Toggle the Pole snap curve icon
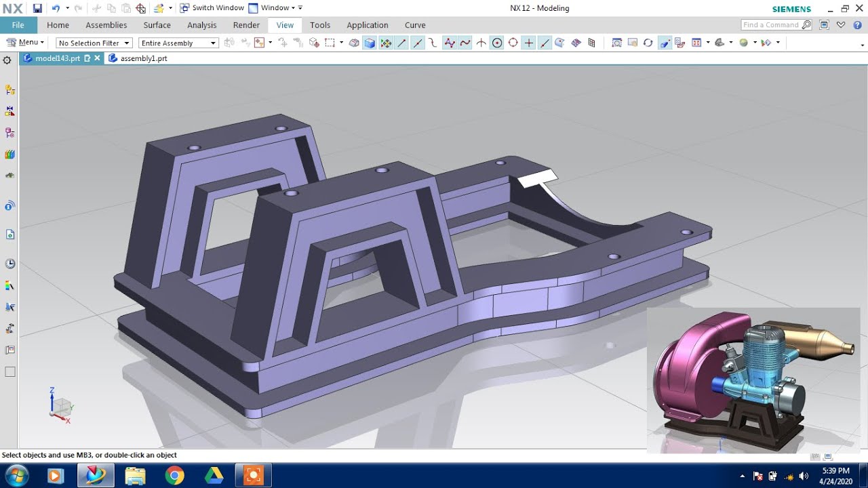This screenshot has width=868, height=488. click(x=449, y=43)
